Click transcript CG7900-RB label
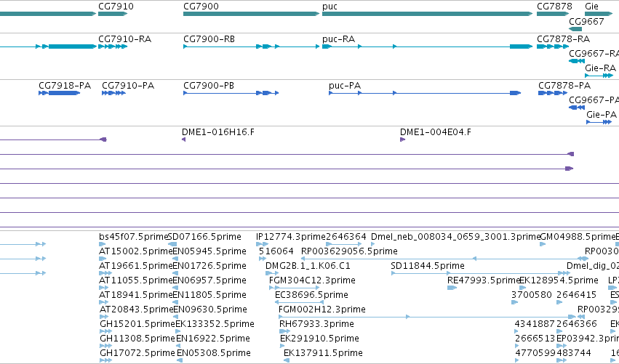The width and height of the screenshot is (619, 364). (209, 39)
